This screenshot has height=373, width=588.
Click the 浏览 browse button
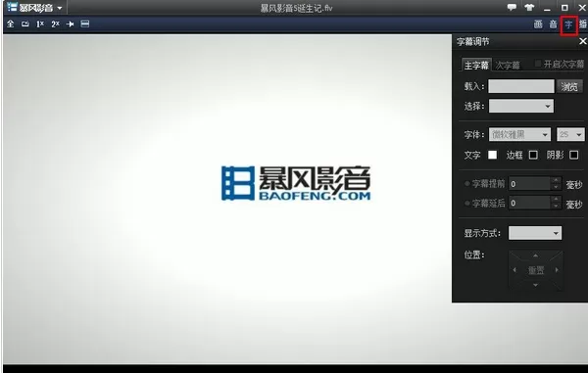coord(569,86)
